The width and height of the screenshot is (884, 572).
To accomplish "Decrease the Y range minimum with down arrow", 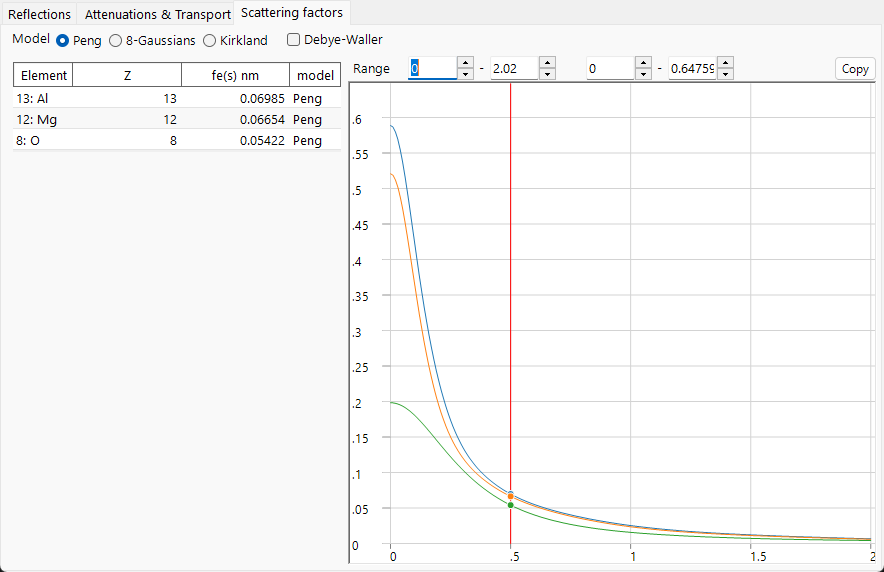I will click(643, 74).
